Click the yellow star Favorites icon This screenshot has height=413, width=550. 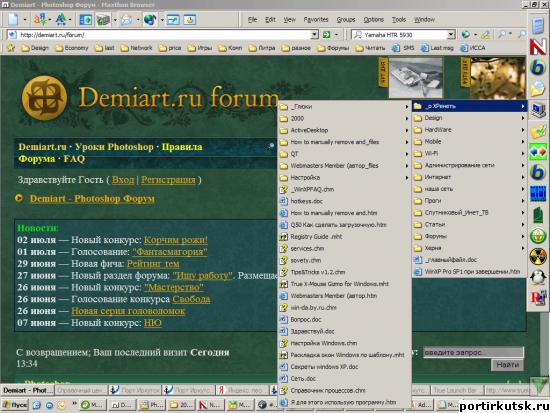(x=11, y=48)
